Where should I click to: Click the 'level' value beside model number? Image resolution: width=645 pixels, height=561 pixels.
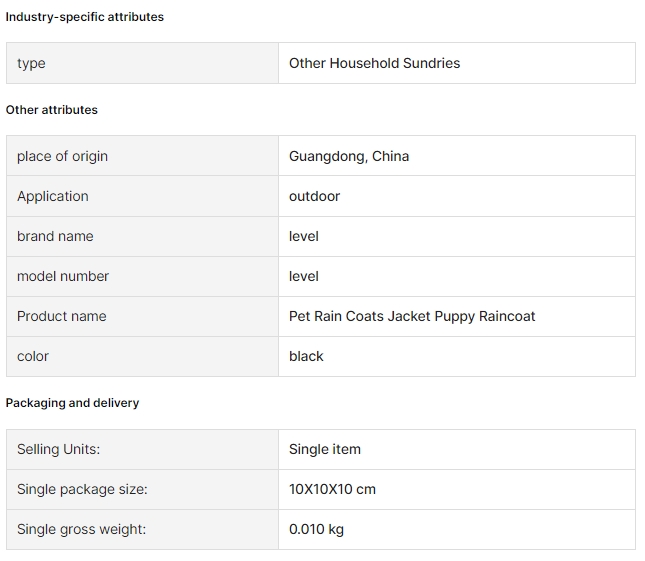coord(304,276)
